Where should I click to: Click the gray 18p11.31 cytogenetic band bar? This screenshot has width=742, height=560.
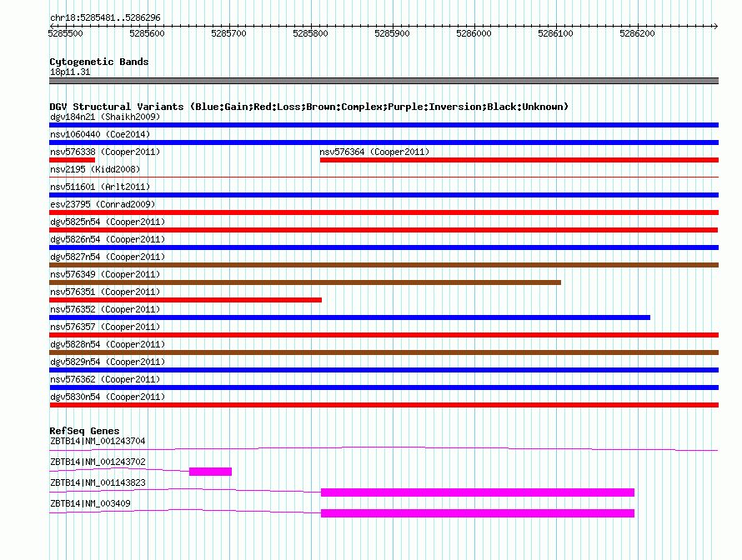point(384,81)
